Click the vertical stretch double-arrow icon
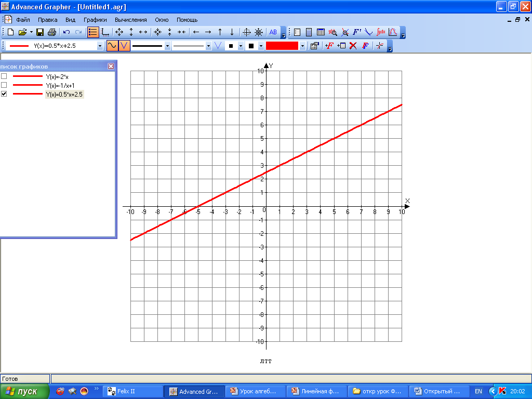 click(x=131, y=32)
